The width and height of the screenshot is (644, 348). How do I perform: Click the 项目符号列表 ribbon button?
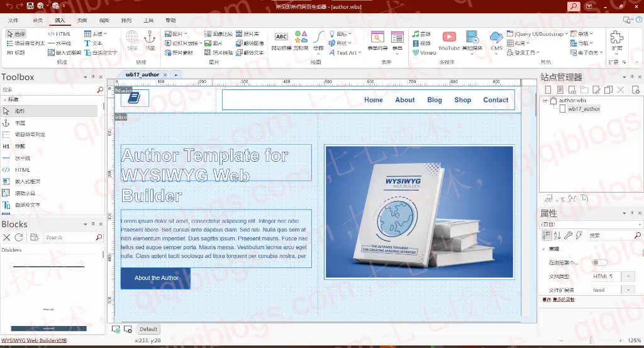[x=25, y=43]
